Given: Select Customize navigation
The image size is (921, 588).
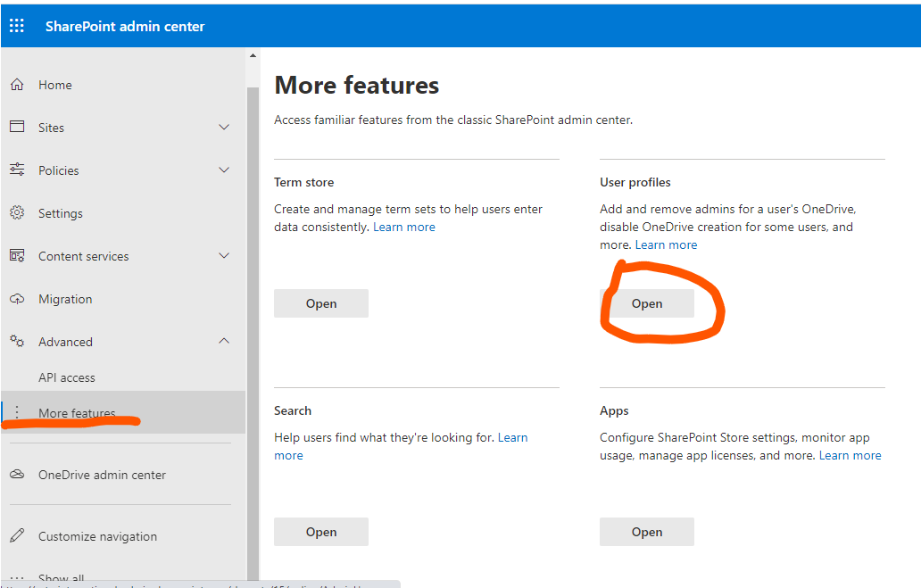Looking at the screenshot, I should 97,537.
